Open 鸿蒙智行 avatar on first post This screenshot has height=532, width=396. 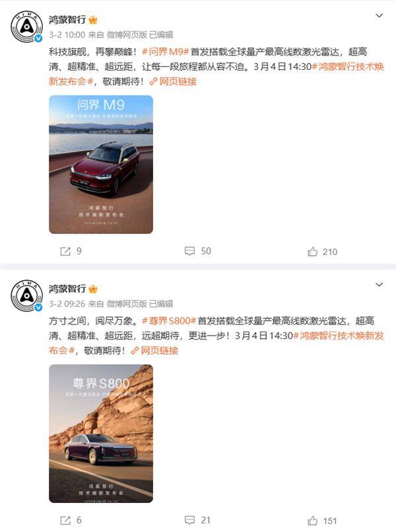click(27, 26)
